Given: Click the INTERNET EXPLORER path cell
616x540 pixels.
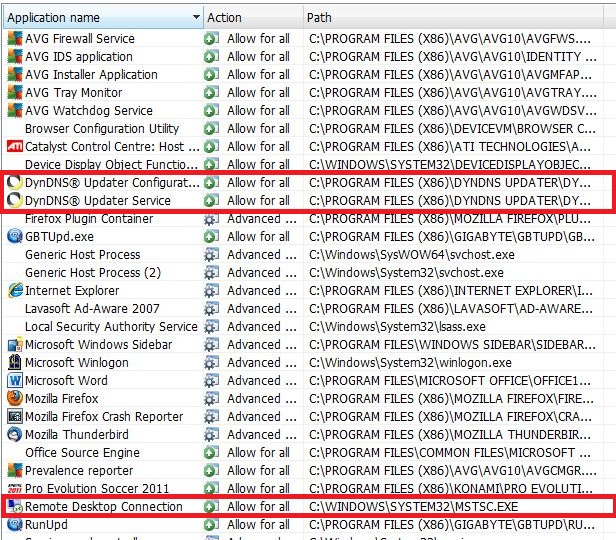Looking at the screenshot, I should pyautogui.click(x=451, y=291).
